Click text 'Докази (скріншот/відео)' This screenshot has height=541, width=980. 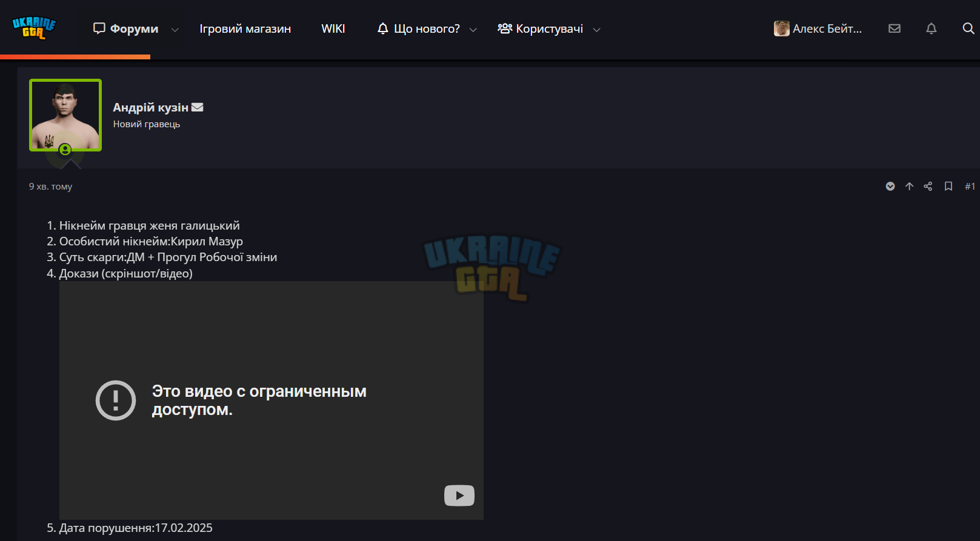click(x=126, y=273)
